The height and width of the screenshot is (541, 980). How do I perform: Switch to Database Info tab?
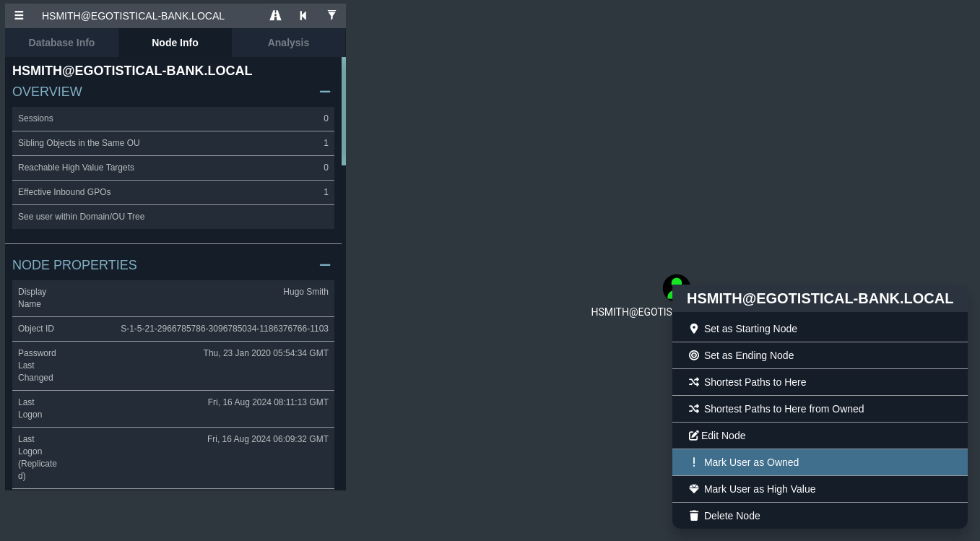pos(61,43)
